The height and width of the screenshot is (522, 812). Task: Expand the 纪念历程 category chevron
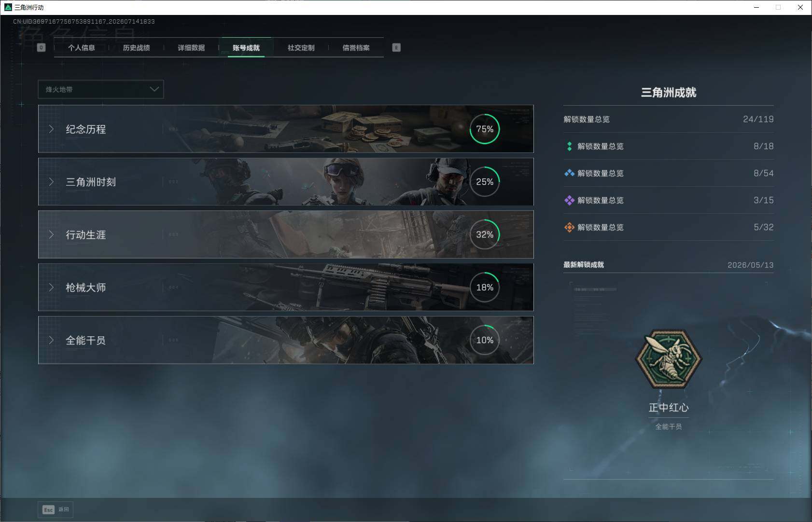click(51, 129)
